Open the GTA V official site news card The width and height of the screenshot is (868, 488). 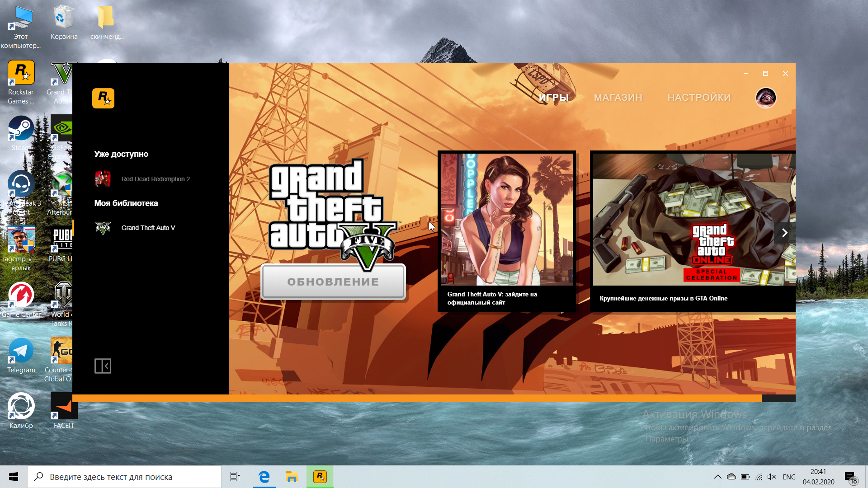(x=506, y=231)
